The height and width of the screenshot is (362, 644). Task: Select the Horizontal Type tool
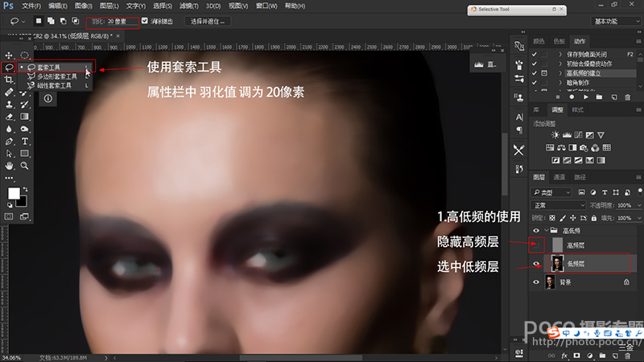[25, 142]
